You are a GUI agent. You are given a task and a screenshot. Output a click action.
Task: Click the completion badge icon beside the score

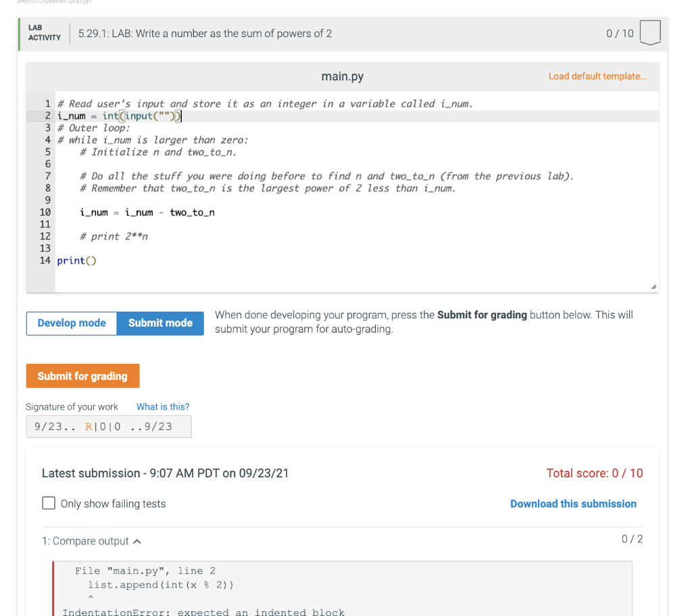coord(649,32)
